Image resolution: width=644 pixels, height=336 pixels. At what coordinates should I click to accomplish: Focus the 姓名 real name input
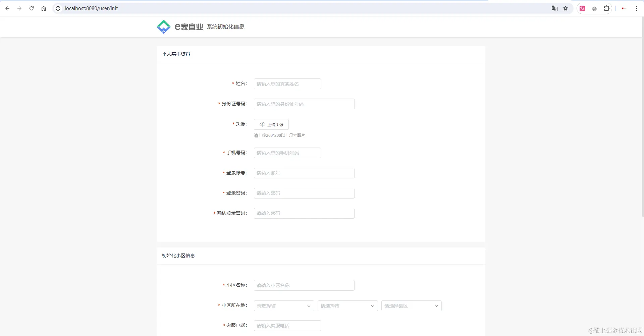pos(287,84)
